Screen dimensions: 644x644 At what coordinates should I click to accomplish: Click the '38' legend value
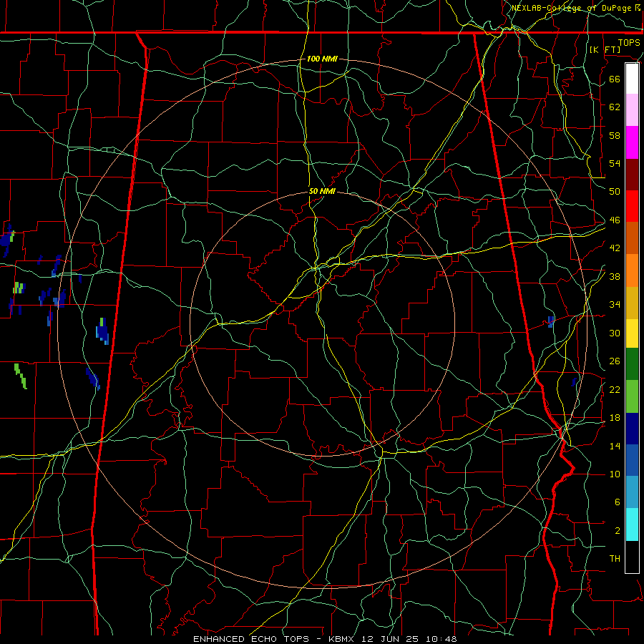click(615, 276)
